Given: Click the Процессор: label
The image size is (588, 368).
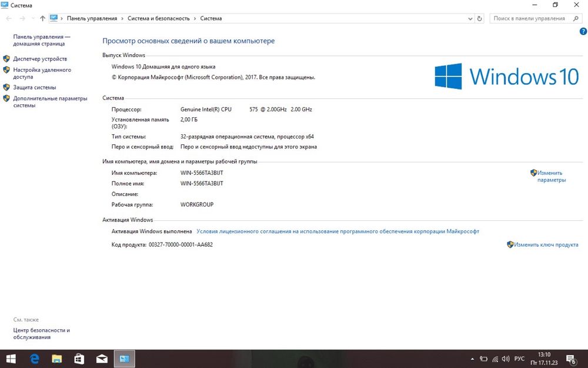Looking at the screenshot, I should (126, 110).
